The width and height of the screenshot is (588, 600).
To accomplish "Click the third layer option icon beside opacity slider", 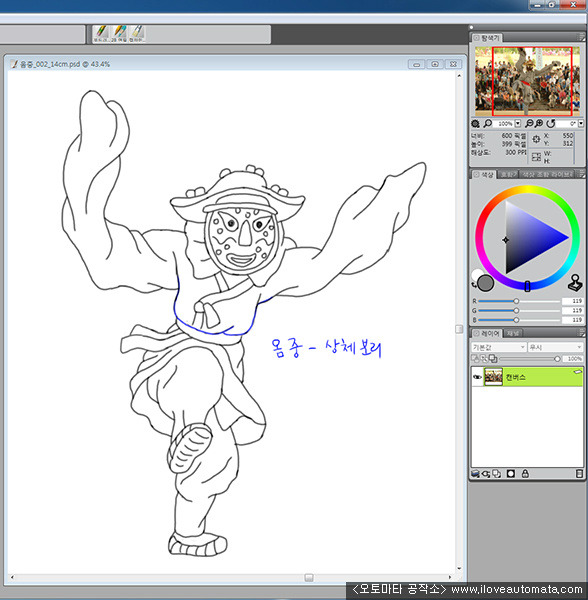I will point(493,359).
